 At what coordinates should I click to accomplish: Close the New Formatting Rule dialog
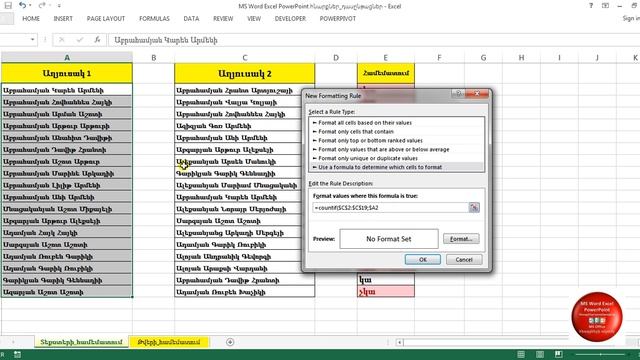click(477, 93)
